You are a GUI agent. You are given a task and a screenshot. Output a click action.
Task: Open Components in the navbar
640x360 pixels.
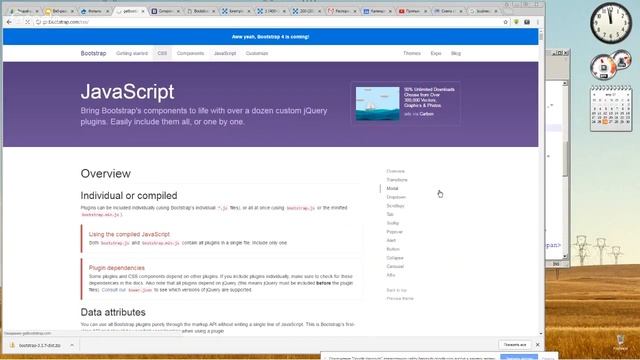[x=190, y=53]
